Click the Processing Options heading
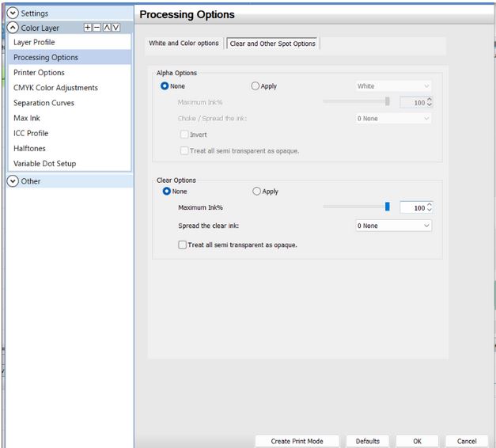The height and width of the screenshot is (448, 496). coord(187,14)
